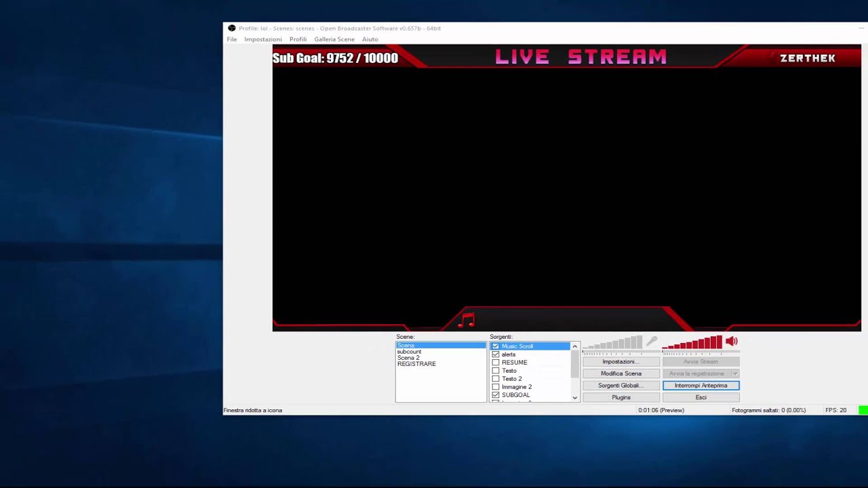This screenshot has height=488, width=868.
Task: Open the Profili menu
Action: (x=298, y=39)
